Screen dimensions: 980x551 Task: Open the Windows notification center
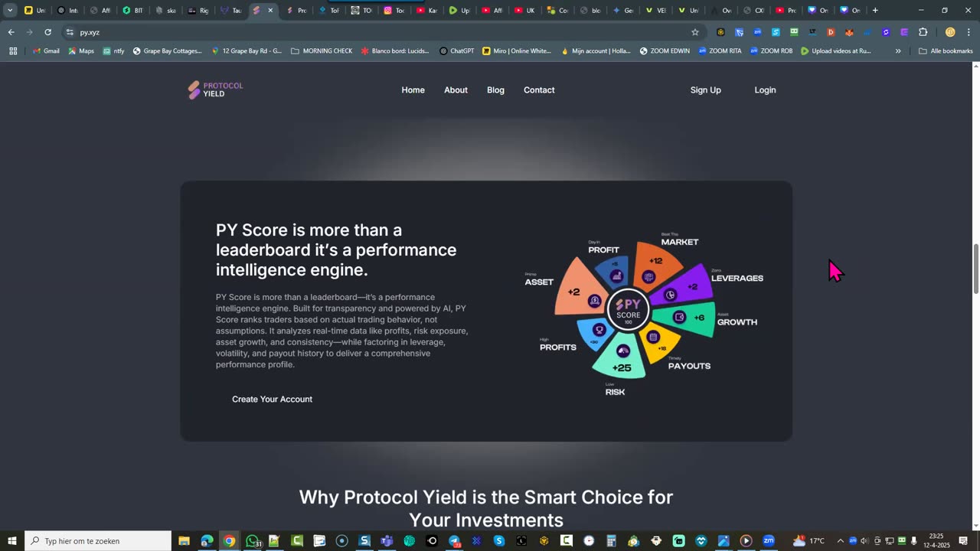coord(963,541)
